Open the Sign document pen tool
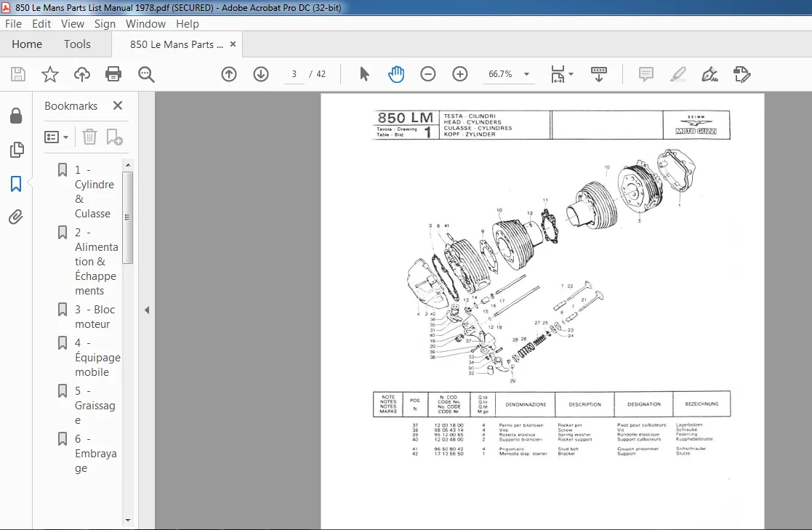Image resolution: width=812 pixels, height=530 pixels. (x=710, y=74)
